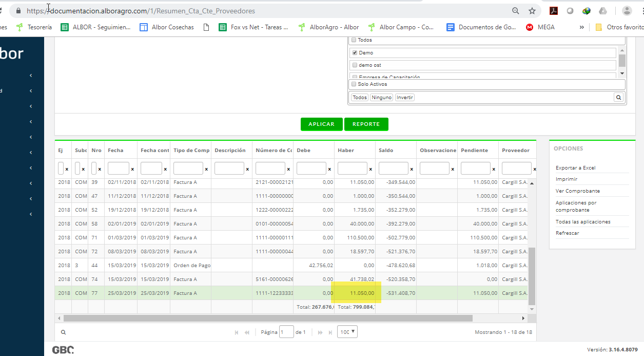
Task: Open the Chrome profile avatar
Action: coord(627,11)
